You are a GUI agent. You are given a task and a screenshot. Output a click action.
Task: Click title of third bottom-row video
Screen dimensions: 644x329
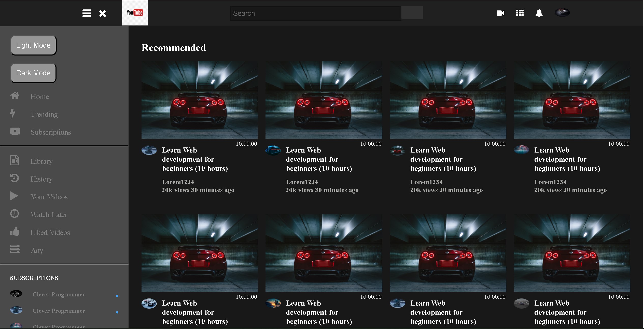(x=443, y=312)
